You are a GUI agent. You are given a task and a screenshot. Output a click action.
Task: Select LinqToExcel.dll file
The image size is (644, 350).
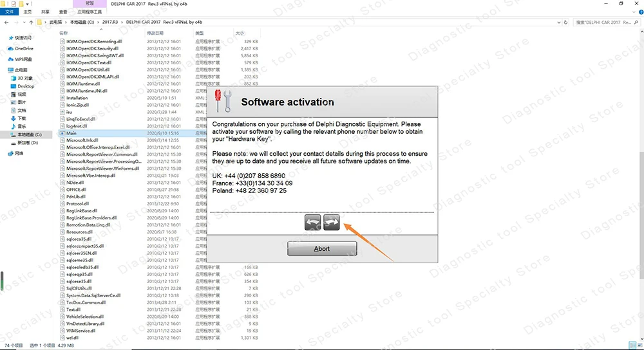[x=80, y=119]
